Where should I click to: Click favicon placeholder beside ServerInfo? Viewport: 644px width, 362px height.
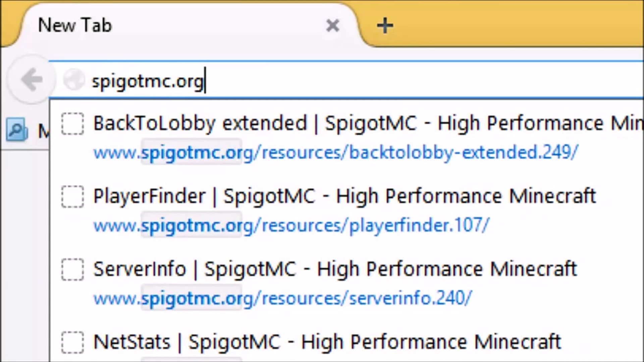[x=72, y=269]
